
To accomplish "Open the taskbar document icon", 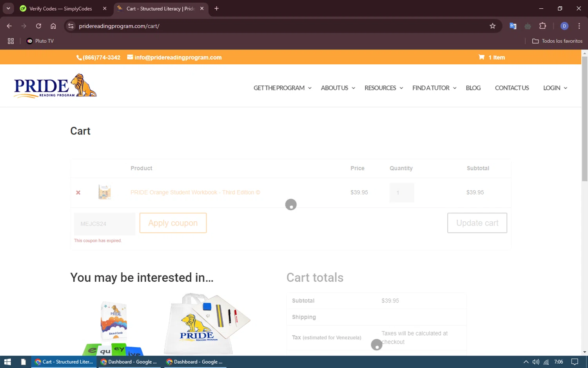I will pos(23,362).
